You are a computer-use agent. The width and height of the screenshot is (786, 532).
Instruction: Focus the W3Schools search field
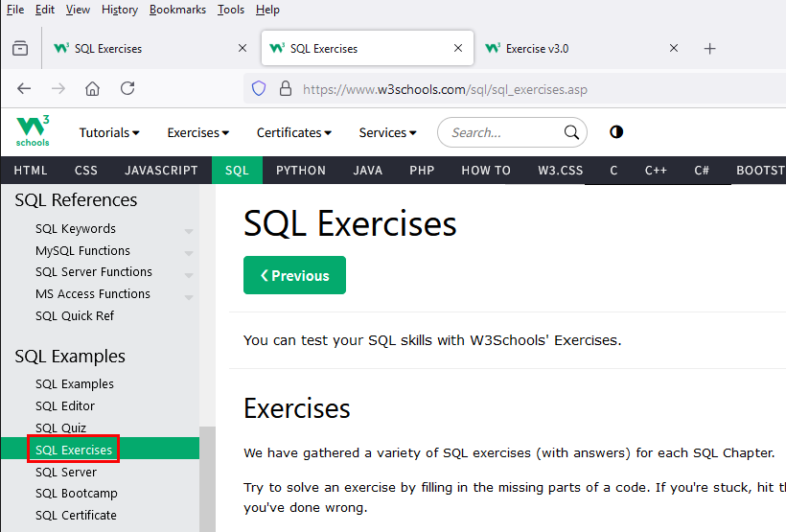click(x=503, y=132)
